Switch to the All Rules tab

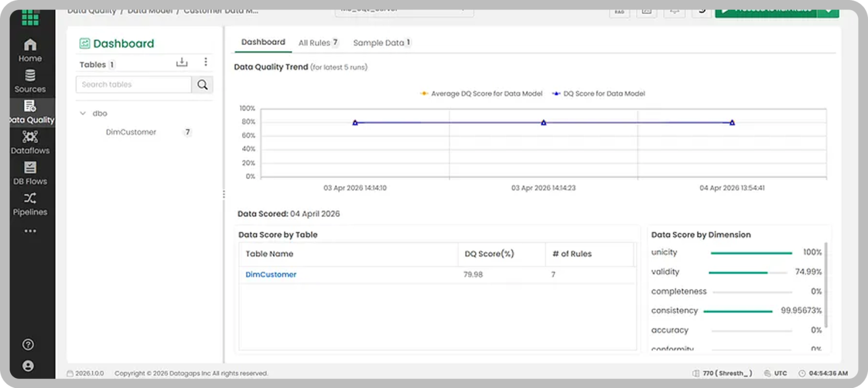click(x=318, y=43)
